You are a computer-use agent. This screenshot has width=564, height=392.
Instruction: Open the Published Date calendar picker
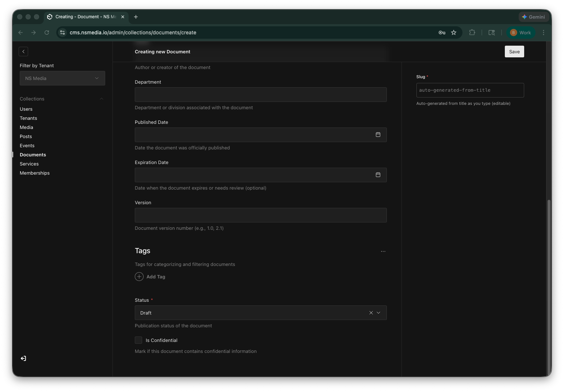pyautogui.click(x=378, y=135)
